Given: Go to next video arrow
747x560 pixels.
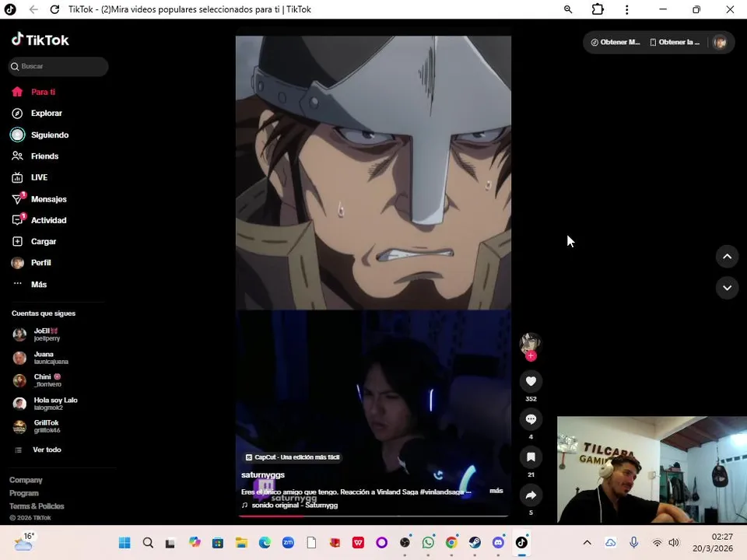Looking at the screenshot, I should pos(727,288).
